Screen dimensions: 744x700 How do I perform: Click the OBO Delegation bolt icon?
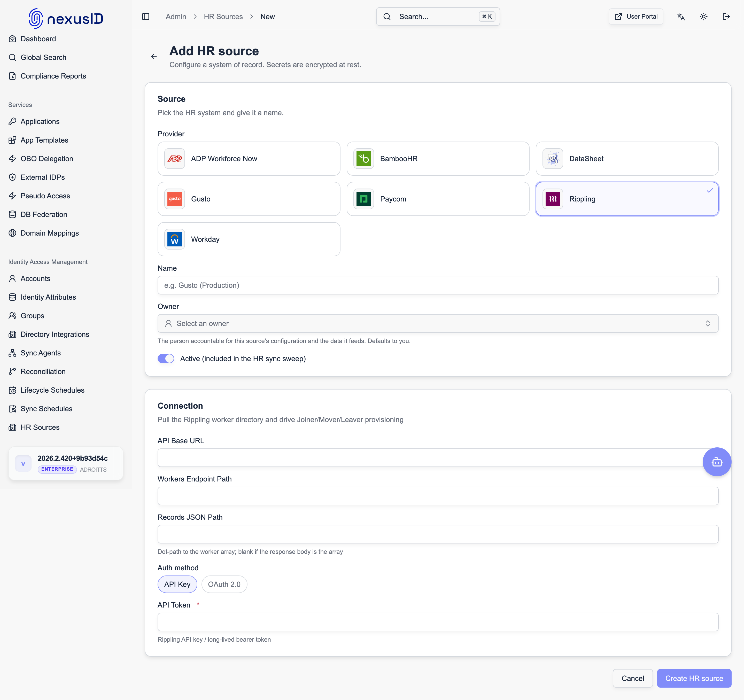pyautogui.click(x=12, y=159)
